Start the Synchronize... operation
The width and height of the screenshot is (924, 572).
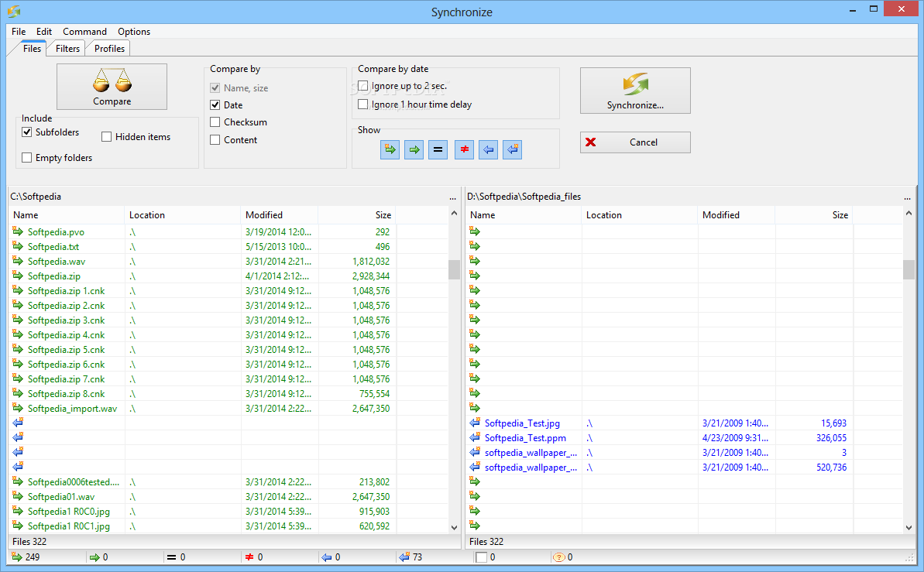[634, 90]
